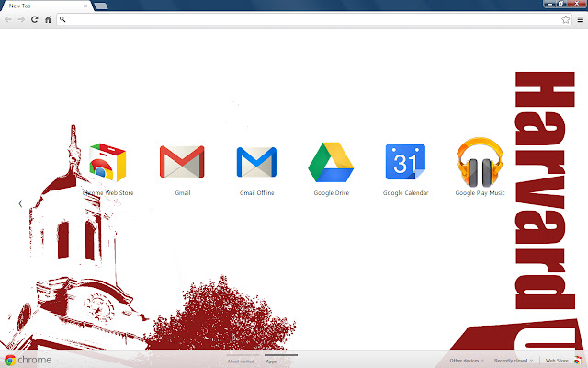Viewport: 588px width, 368px height.
Task: Click the Web Store icon in the footer
Action: tap(578, 361)
